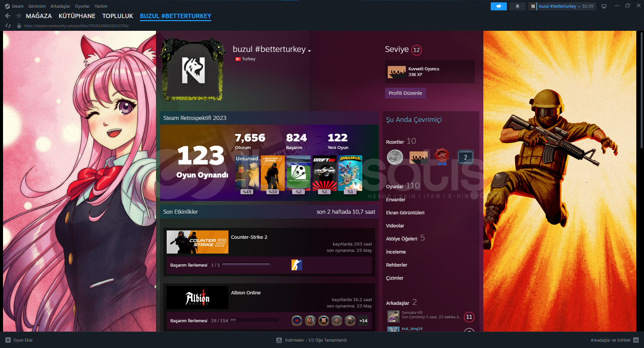
Task: Open the fourth Albion Online achievement icon
Action: tap(337, 321)
